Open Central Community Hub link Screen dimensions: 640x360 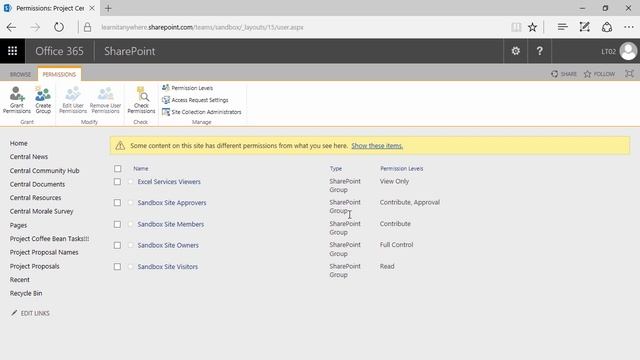click(x=44, y=171)
